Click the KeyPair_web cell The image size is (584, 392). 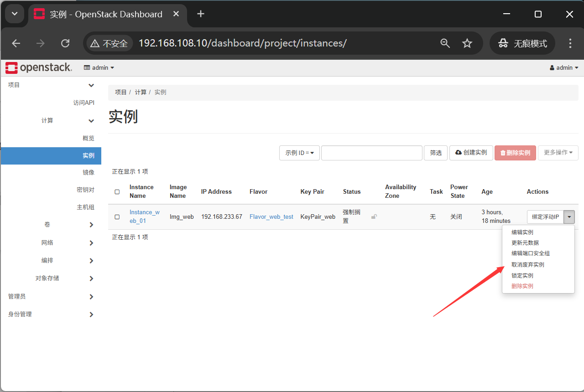pos(318,217)
